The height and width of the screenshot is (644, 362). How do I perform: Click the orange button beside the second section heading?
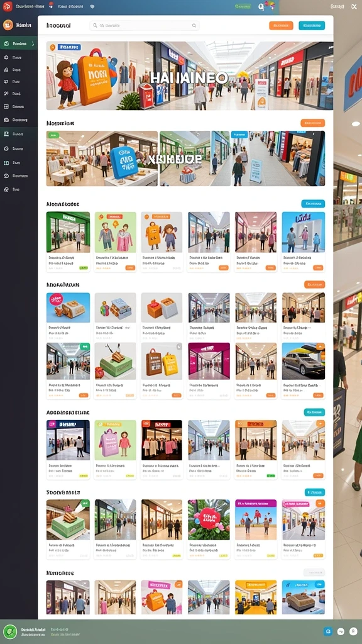313,123
